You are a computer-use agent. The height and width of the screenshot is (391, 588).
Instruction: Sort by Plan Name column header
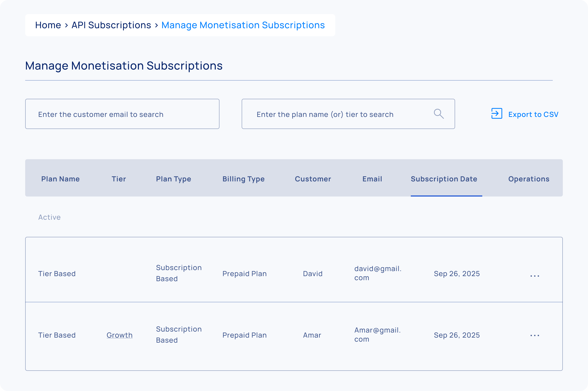pyautogui.click(x=60, y=179)
